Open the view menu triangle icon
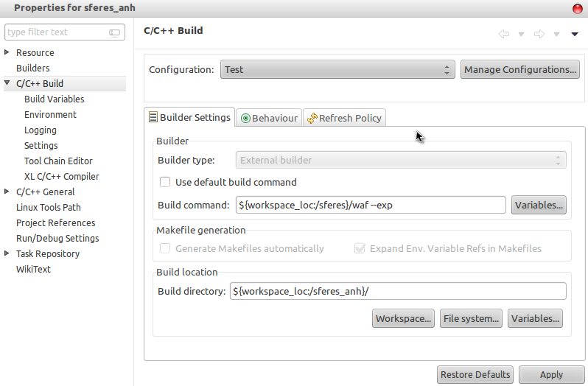588x386 pixels. (x=575, y=34)
